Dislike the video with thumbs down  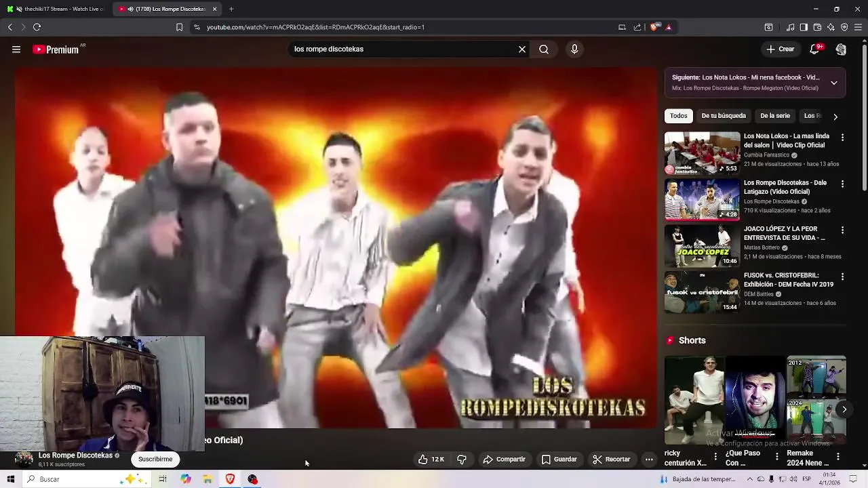click(462, 460)
